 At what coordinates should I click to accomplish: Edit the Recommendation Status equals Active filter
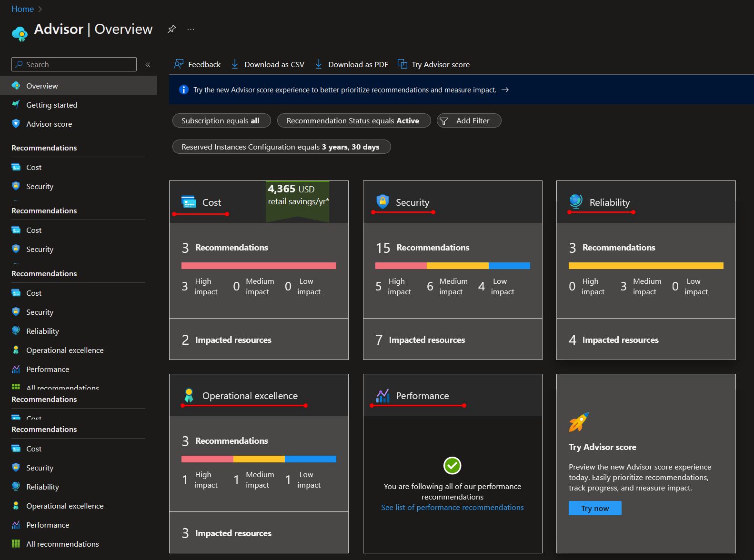(x=354, y=120)
